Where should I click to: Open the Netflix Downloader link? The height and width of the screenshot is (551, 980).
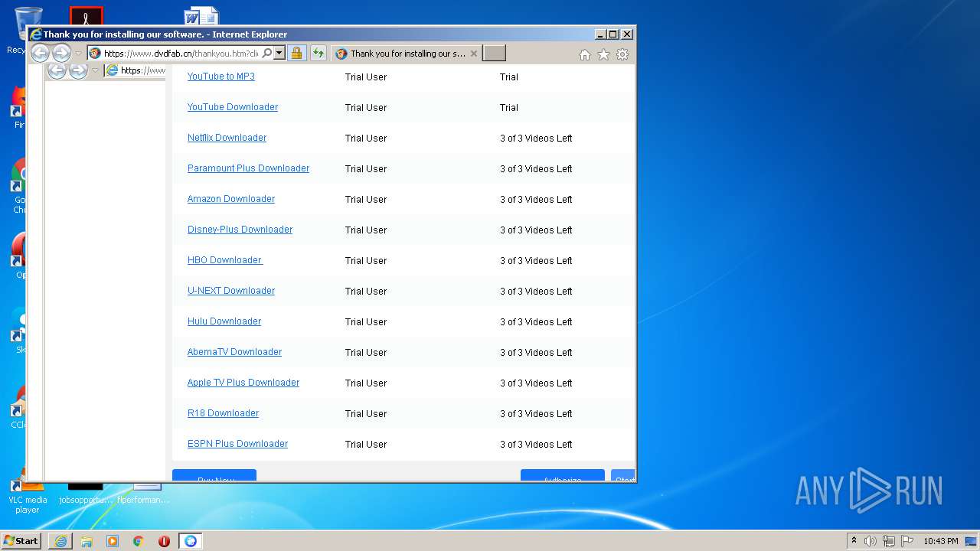(227, 138)
